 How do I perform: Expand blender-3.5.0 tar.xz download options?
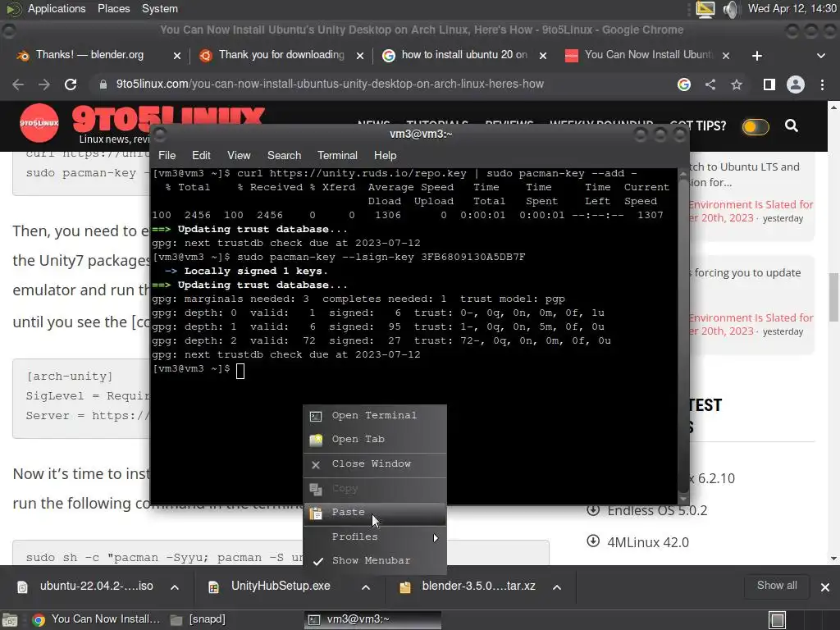[x=557, y=587]
